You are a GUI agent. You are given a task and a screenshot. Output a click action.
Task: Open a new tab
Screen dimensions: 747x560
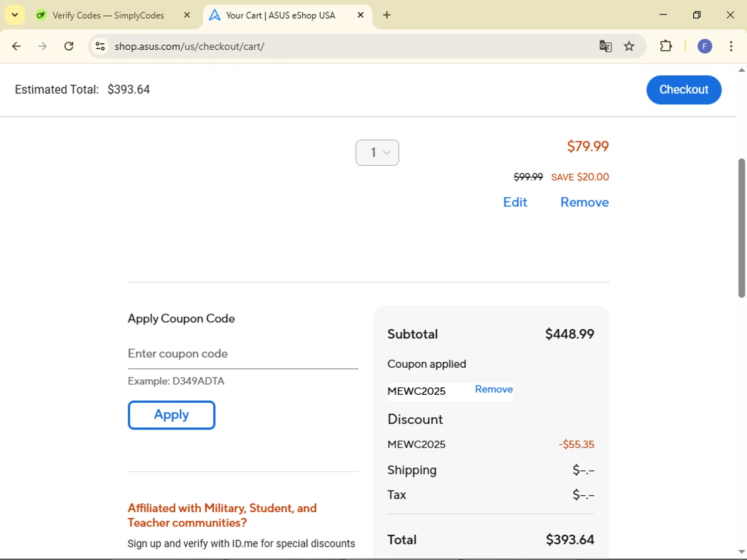pyautogui.click(x=387, y=15)
